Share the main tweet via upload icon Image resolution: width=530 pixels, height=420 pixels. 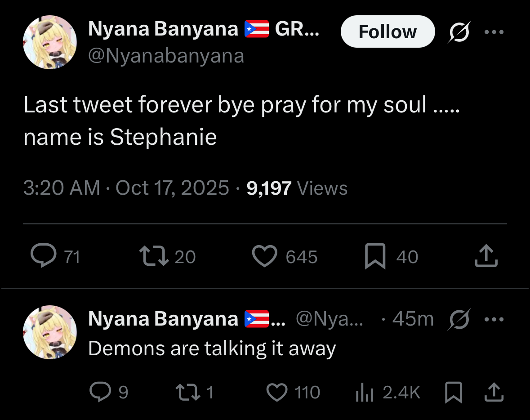486,256
